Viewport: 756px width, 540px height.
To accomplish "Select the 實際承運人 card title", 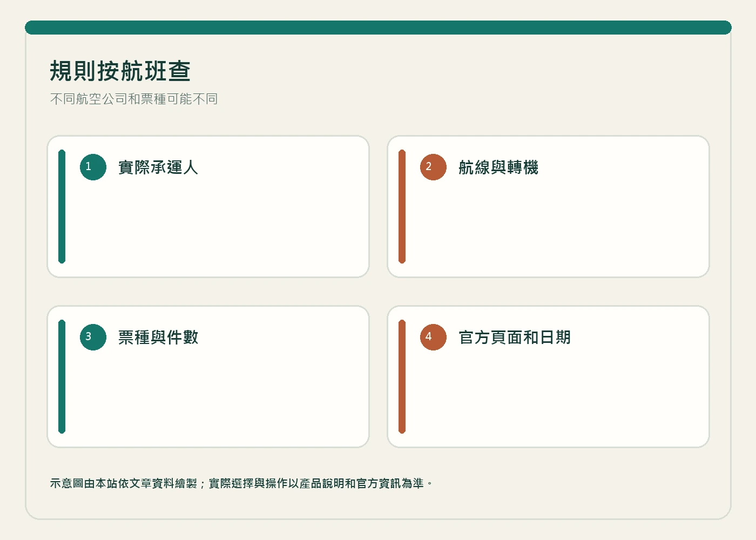I will 158,167.
